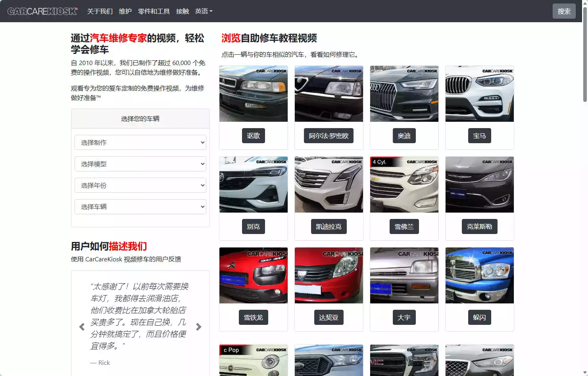Click the 躲闪 button
Viewport: 588px width, 376px height.
coord(479,317)
